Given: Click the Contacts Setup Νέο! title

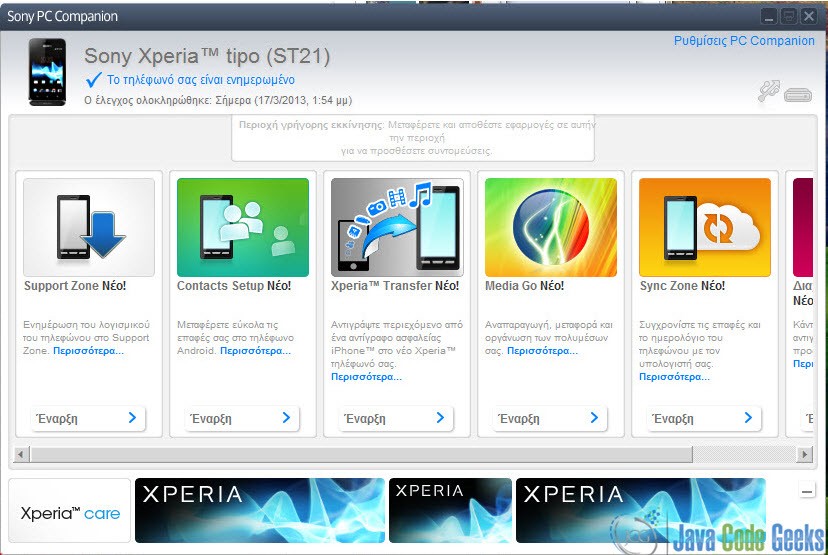Looking at the screenshot, I should pyautogui.click(x=234, y=286).
